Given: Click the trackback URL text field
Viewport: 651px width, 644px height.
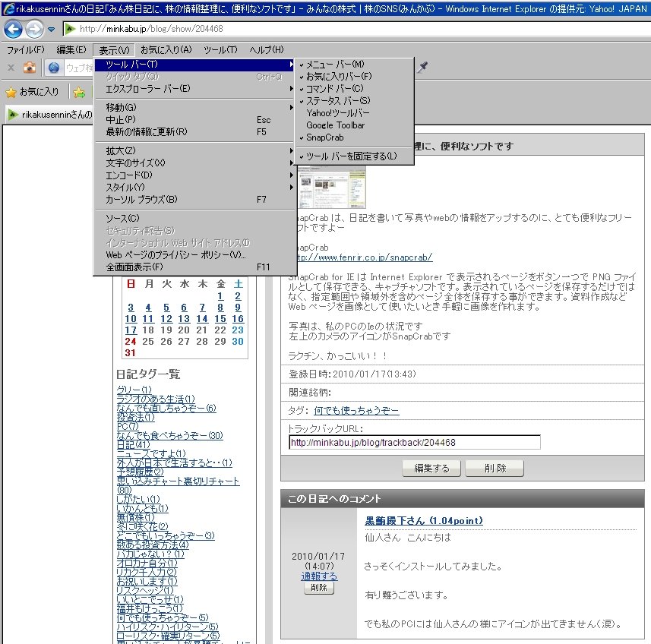Looking at the screenshot, I should (x=414, y=443).
